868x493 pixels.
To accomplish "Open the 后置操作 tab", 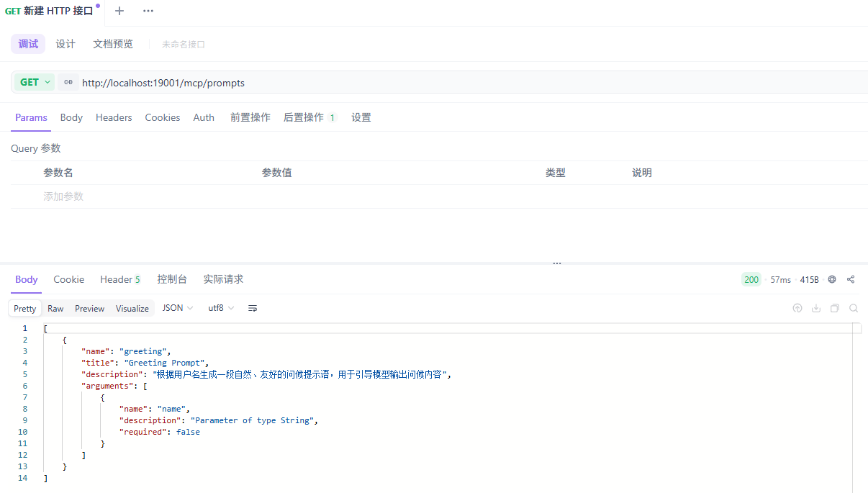I will 309,117.
